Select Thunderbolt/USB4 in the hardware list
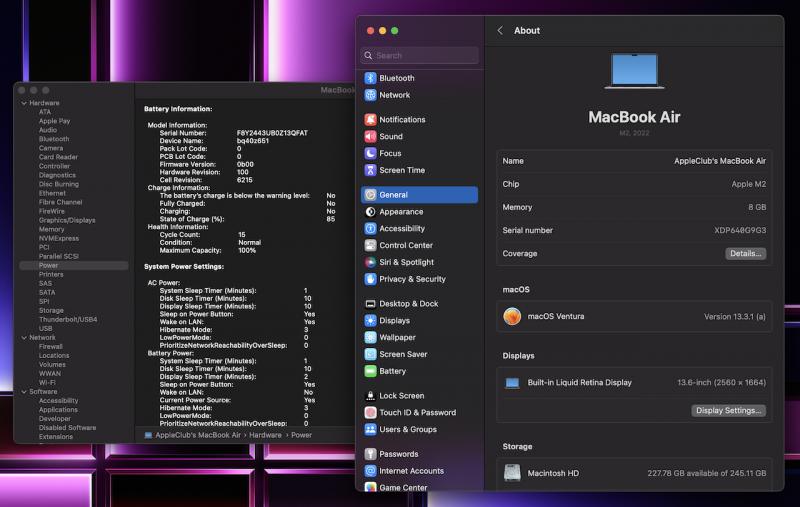Image resolution: width=800 pixels, height=507 pixels. click(x=67, y=320)
